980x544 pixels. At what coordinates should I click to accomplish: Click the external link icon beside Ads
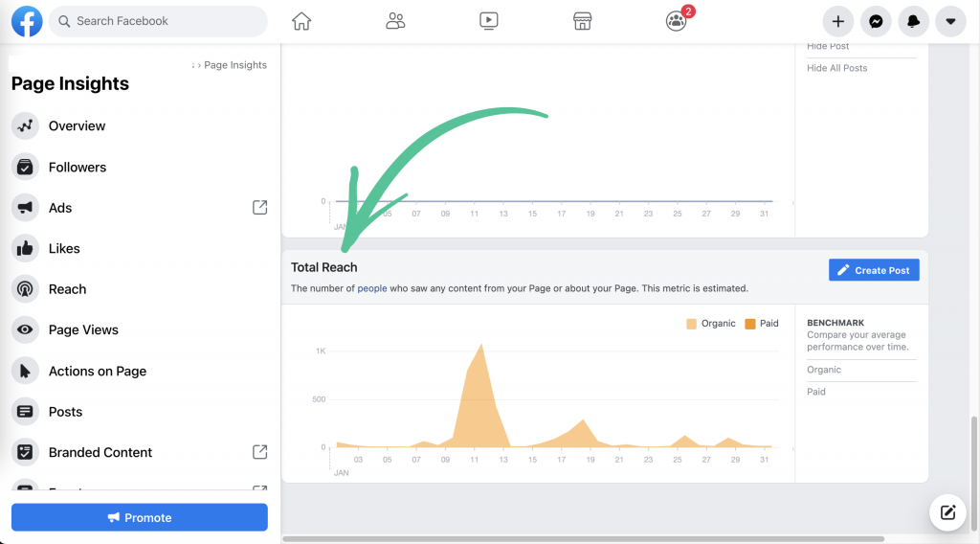click(x=260, y=208)
